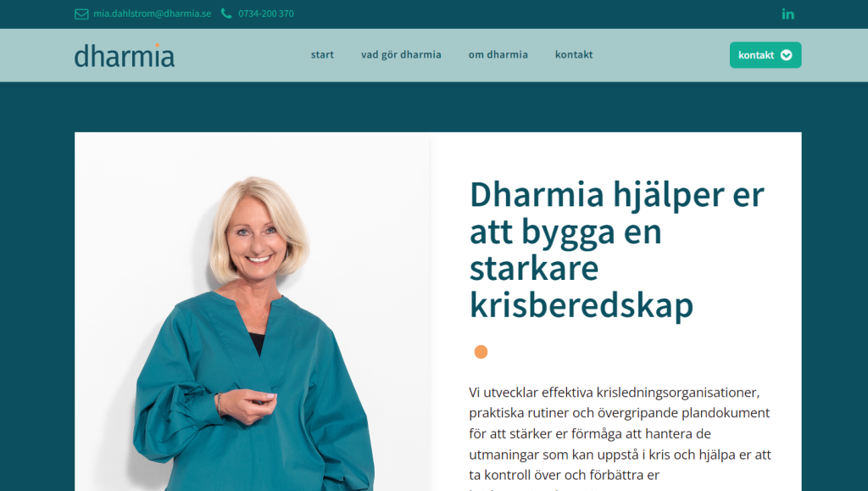Click the phone number 0734-200 370
The width and height of the screenshot is (868, 491).
click(266, 14)
